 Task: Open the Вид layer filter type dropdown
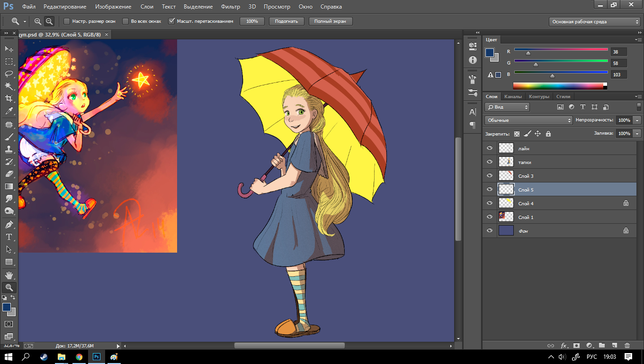tap(507, 107)
